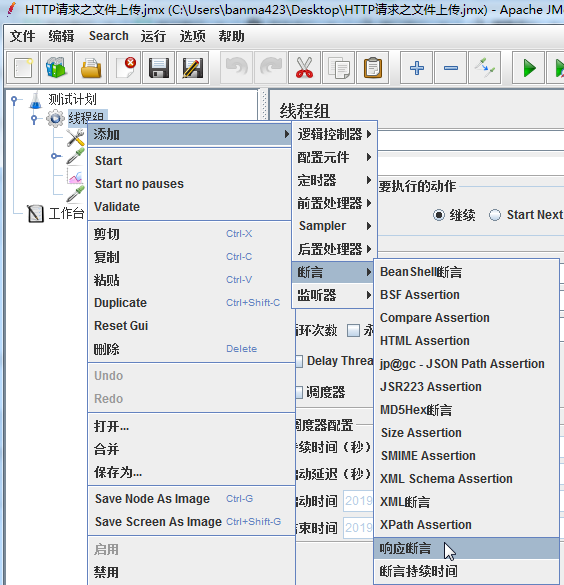
Task: Open the 运行 menu
Action: click(x=153, y=36)
